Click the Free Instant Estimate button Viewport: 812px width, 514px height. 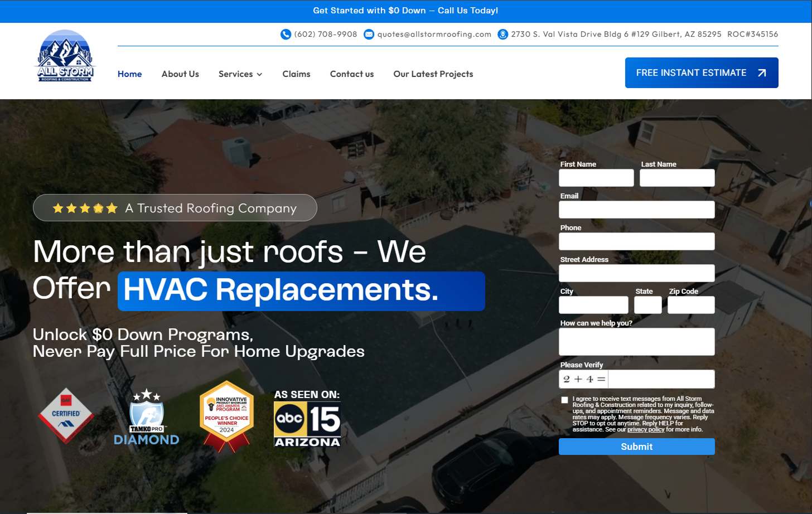[702, 73]
